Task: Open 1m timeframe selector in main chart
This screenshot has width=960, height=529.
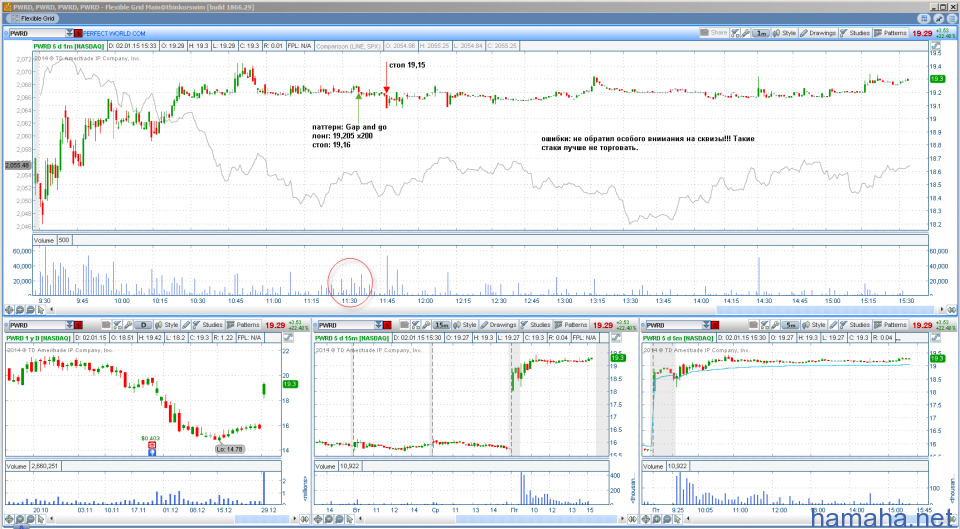Action: tap(761, 33)
